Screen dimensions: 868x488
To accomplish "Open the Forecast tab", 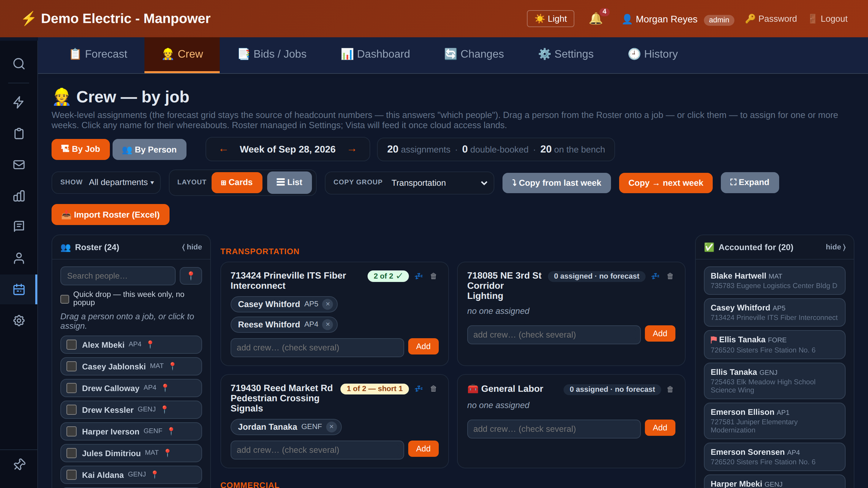I will coord(99,54).
